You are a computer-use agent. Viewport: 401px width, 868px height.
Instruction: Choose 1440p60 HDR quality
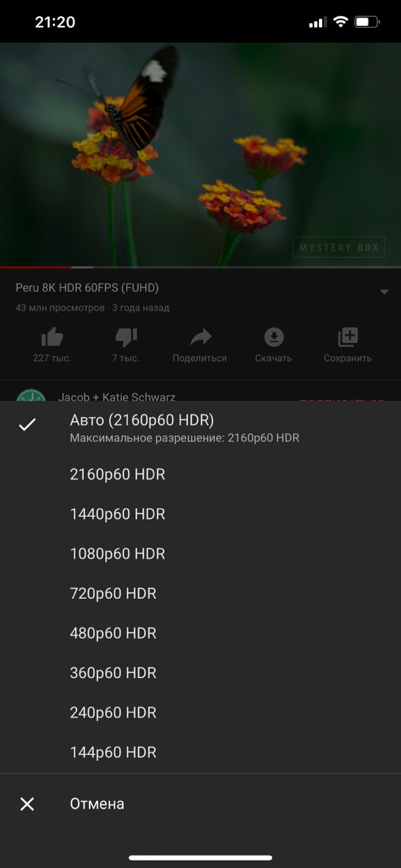[x=200, y=514]
